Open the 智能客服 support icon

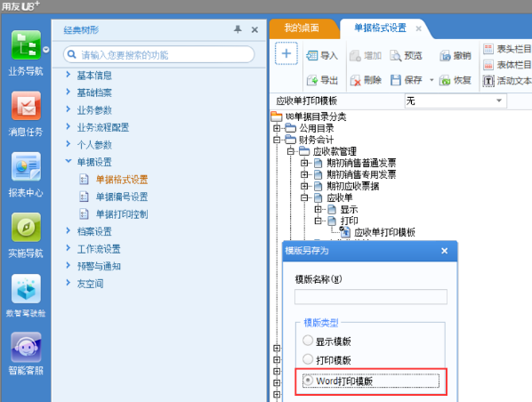click(x=26, y=347)
